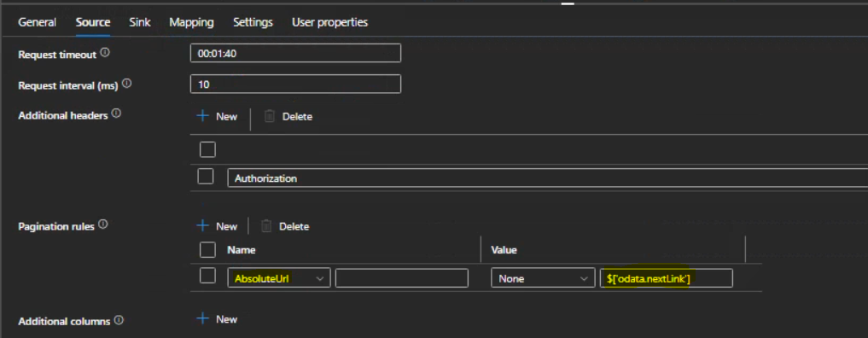The width and height of the screenshot is (868, 338).
Task: Click the Request interval info icon
Action: (x=127, y=84)
